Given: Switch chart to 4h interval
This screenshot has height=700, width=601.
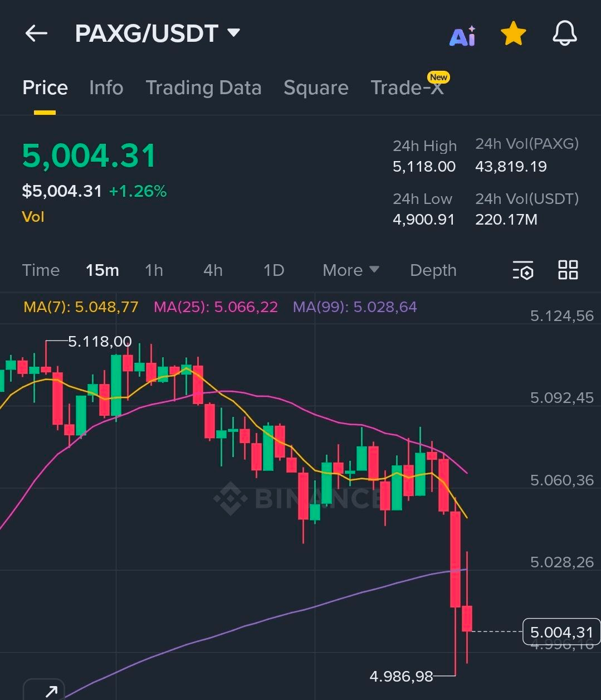Looking at the screenshot, I should point(213,270).
